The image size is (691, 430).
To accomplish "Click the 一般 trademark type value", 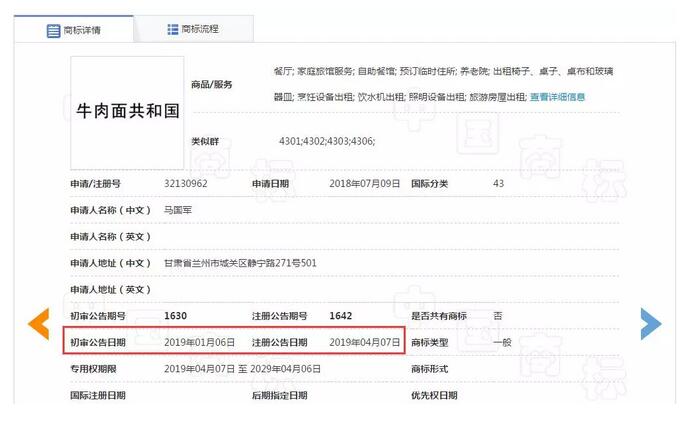I will (x=502, y=342).
